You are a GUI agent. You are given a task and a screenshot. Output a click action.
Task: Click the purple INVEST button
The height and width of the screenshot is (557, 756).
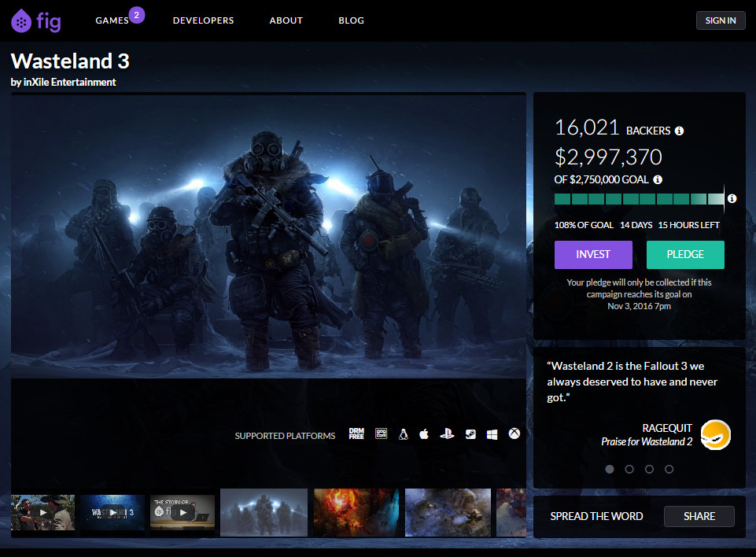[593, 255]
